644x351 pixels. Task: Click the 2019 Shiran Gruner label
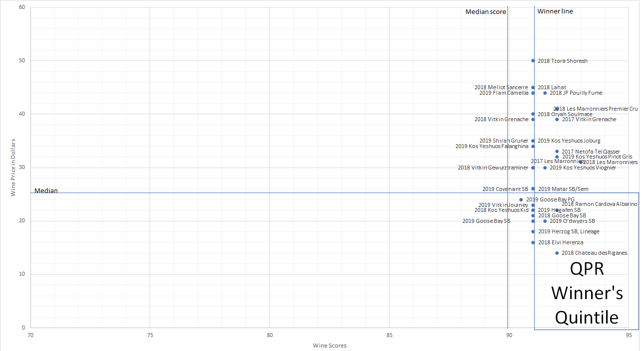pos(503,141)
